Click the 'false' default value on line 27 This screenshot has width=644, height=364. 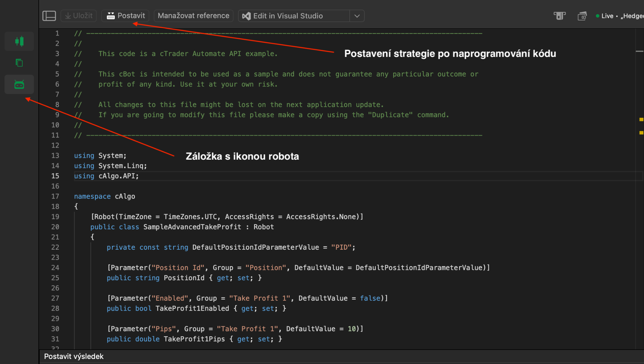point(370,298)
